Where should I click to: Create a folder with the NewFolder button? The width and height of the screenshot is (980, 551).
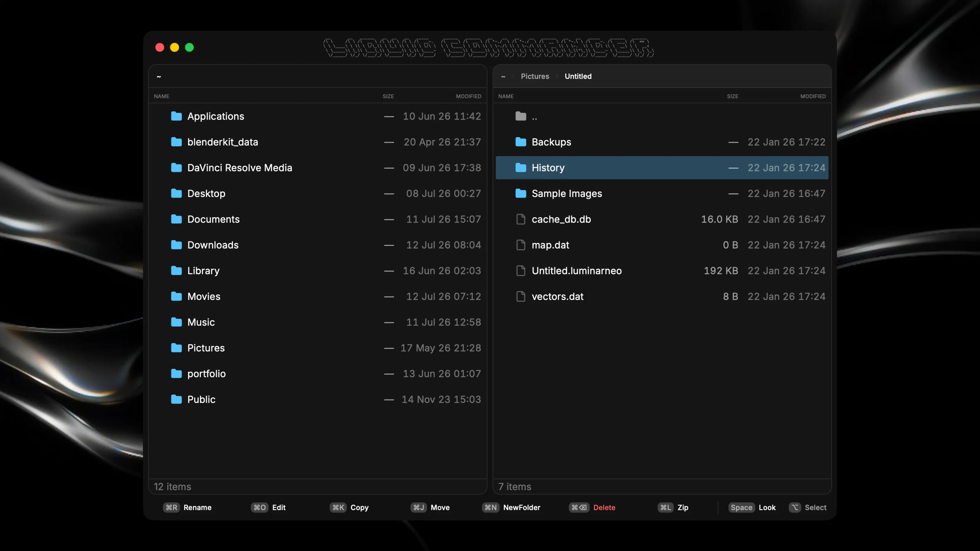(x=511, y=507)
